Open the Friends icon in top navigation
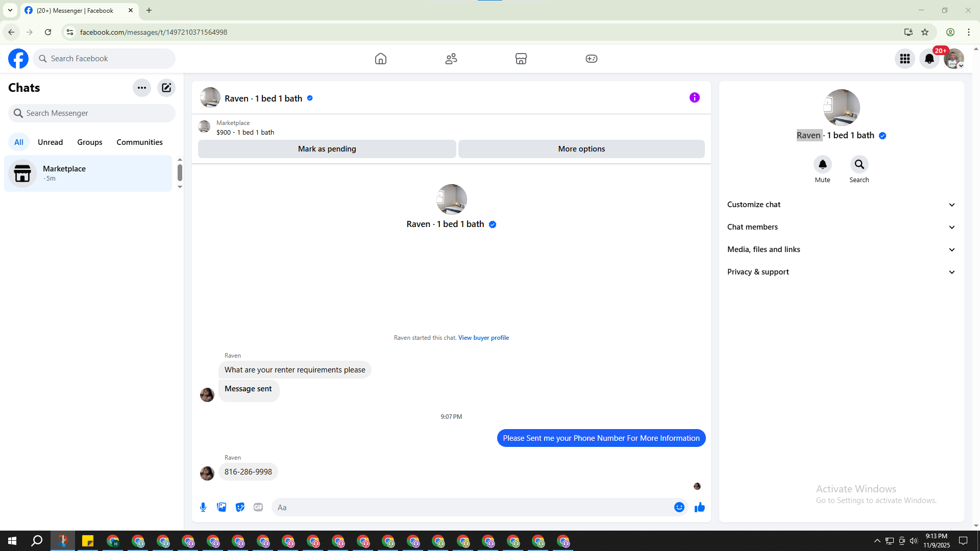The width and height of the screenshot is (980, 551). click(451, 59)
